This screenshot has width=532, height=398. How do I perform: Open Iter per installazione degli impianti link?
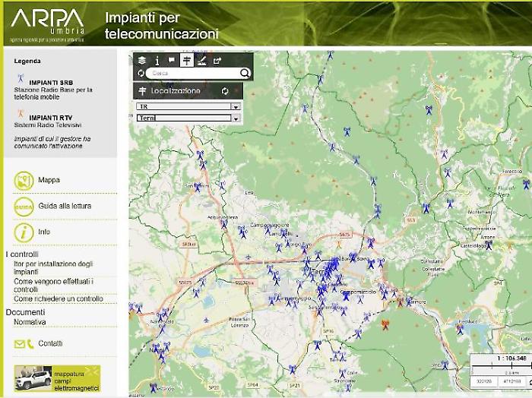click(x=53, y=268)
